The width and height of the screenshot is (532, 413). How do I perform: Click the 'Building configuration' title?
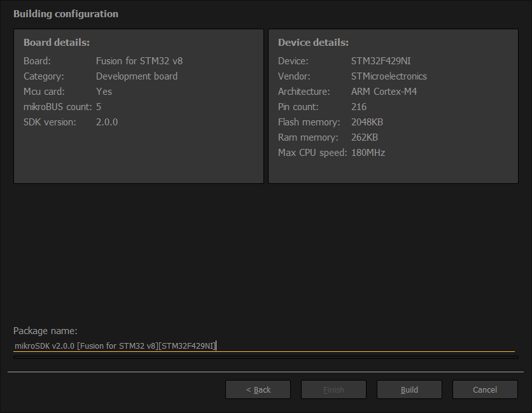[66, 14]
